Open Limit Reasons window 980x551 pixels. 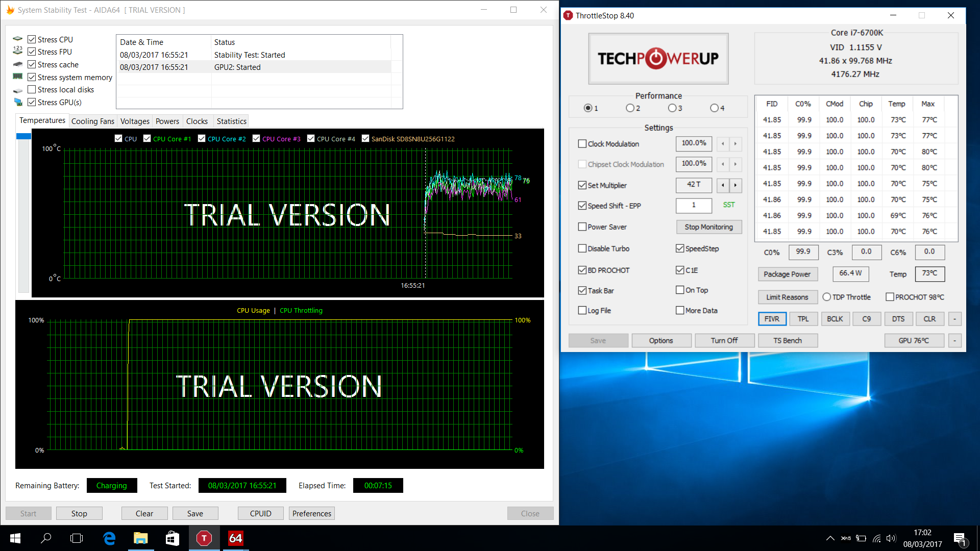pyautogui.click(x=787, y=297)
